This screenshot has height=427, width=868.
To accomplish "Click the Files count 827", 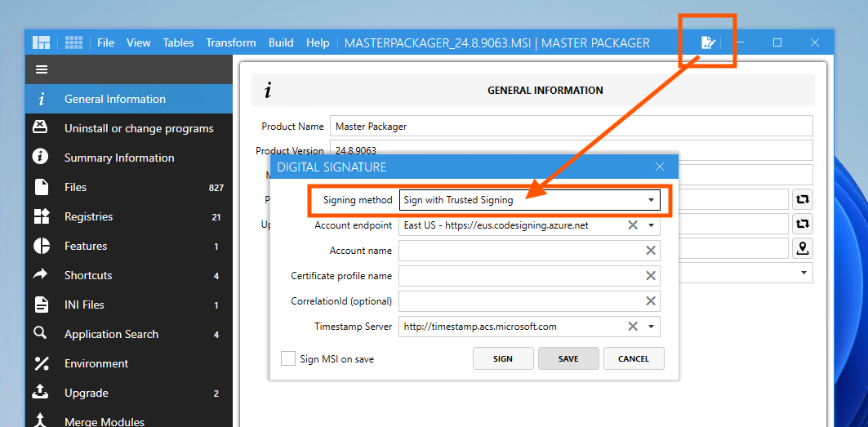I will [216, 188].
